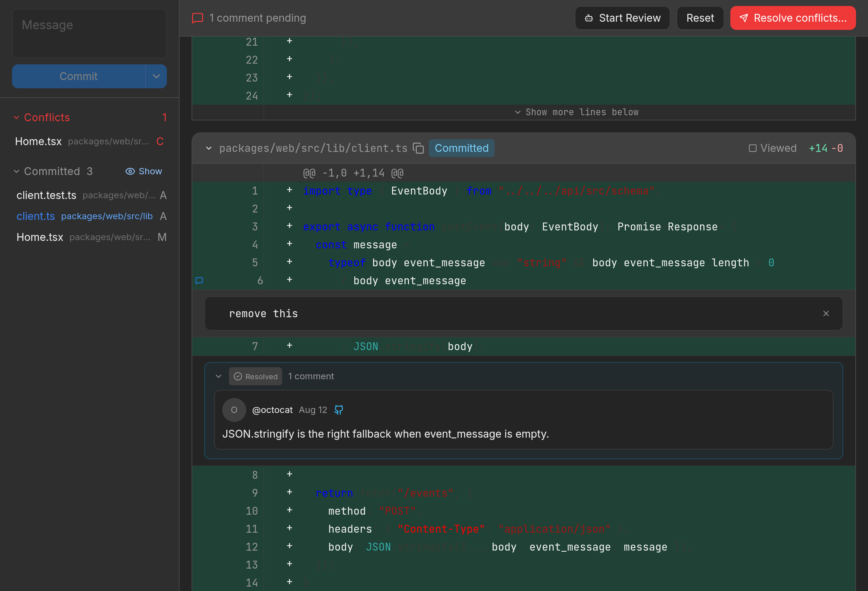The image size is (868, 591).
Task: Click the '1 comment pending' text
Action: (257, 18)
